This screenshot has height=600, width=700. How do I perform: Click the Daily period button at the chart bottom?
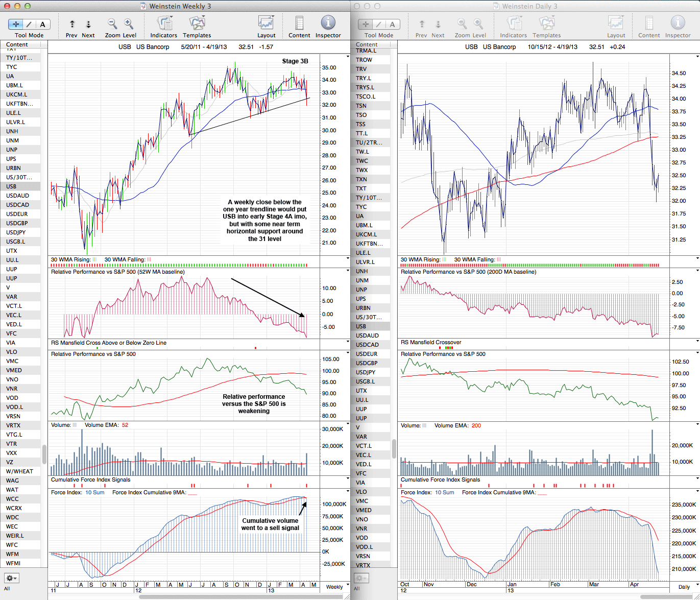[684, 587]
